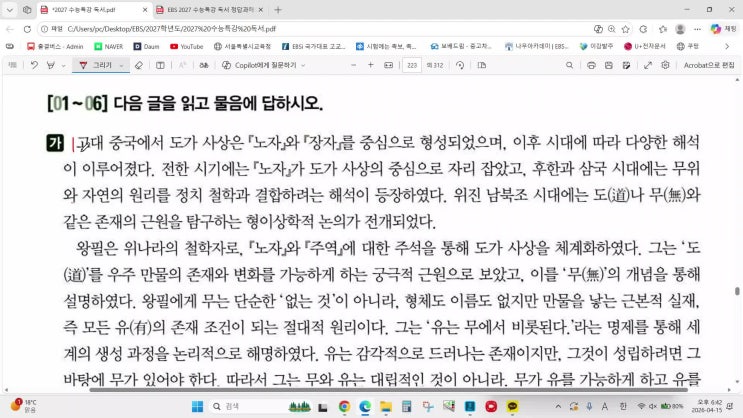
Task: Select the eraser tool in PDF toolbar
Action: (x=140, y=65)
